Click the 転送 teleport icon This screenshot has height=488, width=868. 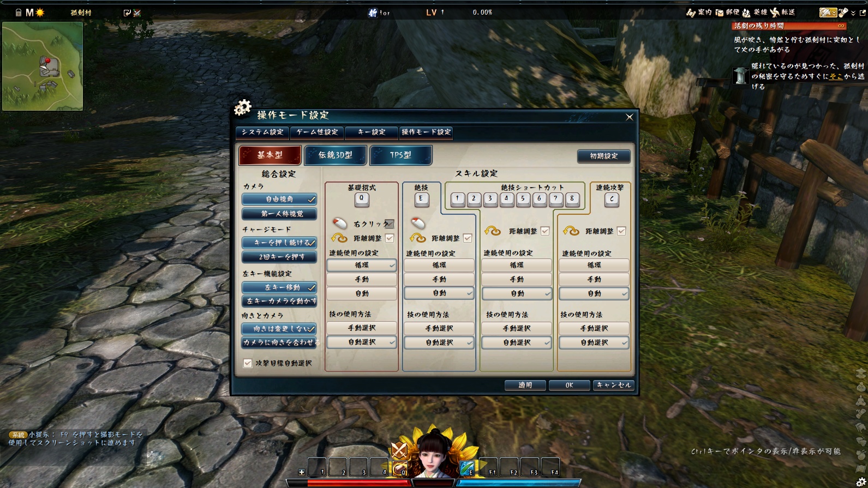tap(775, 12)
